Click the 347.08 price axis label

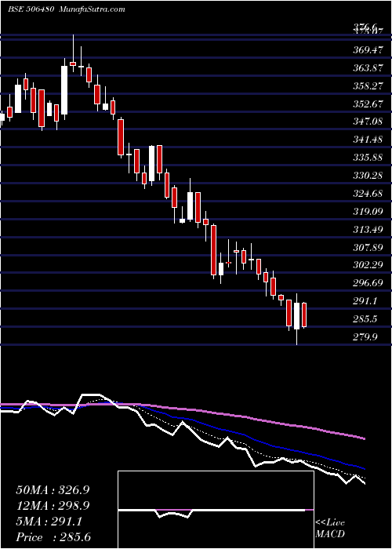[x=368, y=122]
